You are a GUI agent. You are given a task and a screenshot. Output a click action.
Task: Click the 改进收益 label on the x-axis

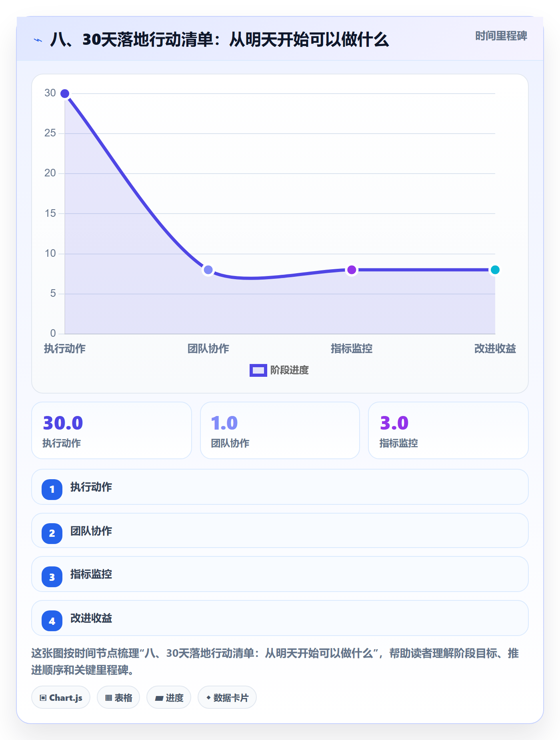pos(495,349)
